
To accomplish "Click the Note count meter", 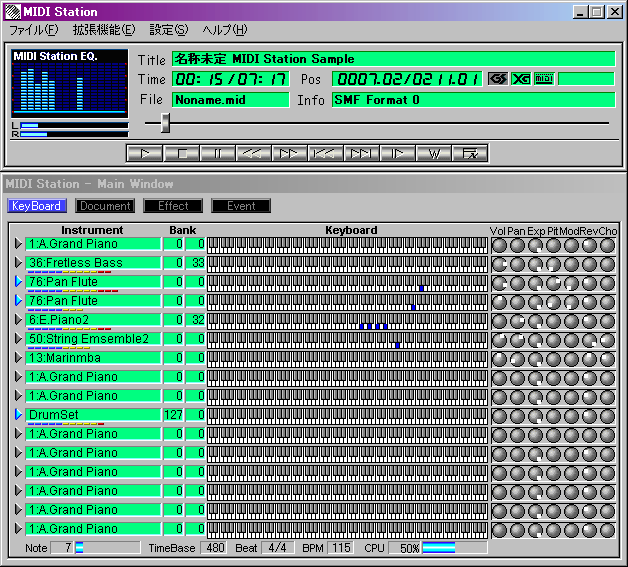I will coord(107,547).
